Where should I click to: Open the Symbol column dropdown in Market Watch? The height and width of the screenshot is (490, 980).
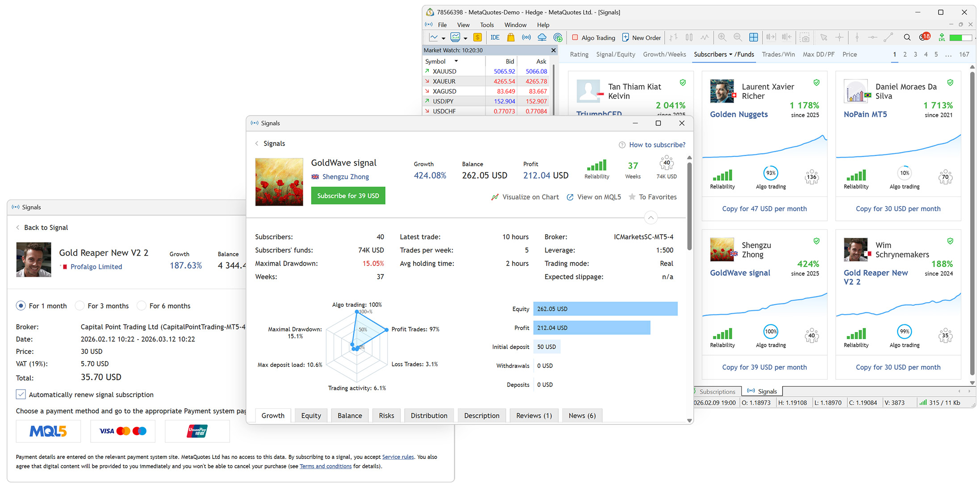[x=456, y=61]
